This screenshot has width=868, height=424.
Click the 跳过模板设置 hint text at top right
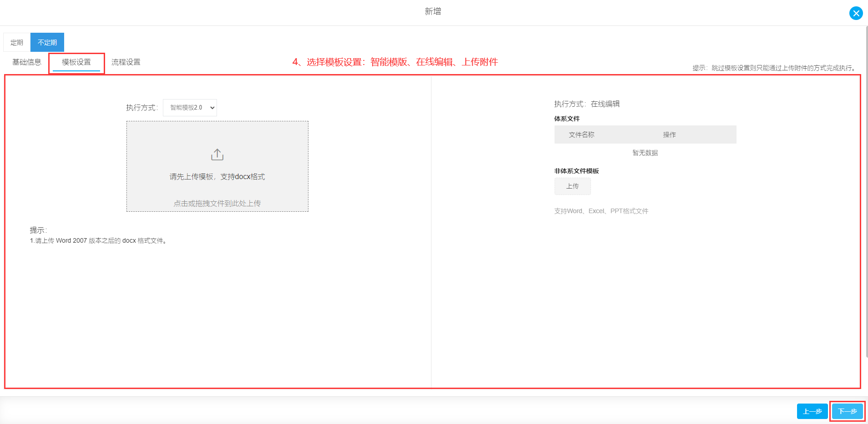(775, 68)
